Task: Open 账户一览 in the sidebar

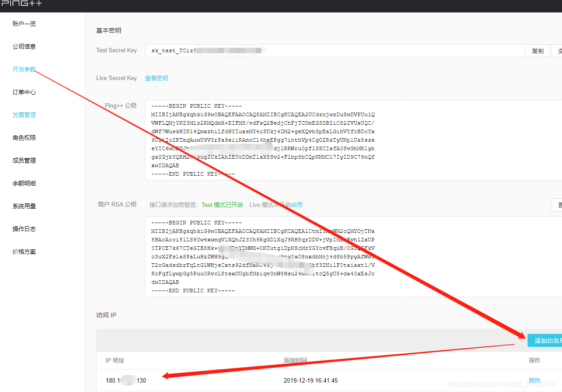Action: tap(24, 24)
